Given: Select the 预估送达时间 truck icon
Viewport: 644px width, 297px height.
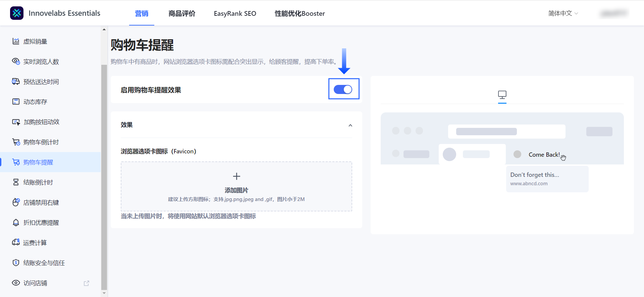Looking at the screenshot, I should point(16,82).
